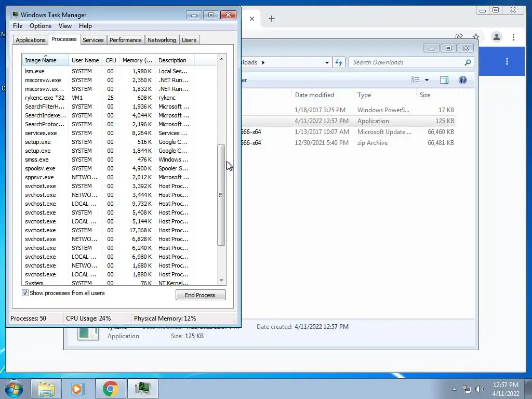The image size is (532, 399).
Task: Sort processes by Description column
Action: [175, 60]
